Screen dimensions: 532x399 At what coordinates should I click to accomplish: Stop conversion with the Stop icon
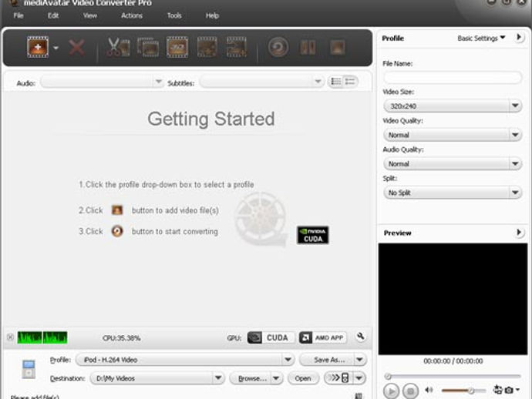[x=338, y=47]
